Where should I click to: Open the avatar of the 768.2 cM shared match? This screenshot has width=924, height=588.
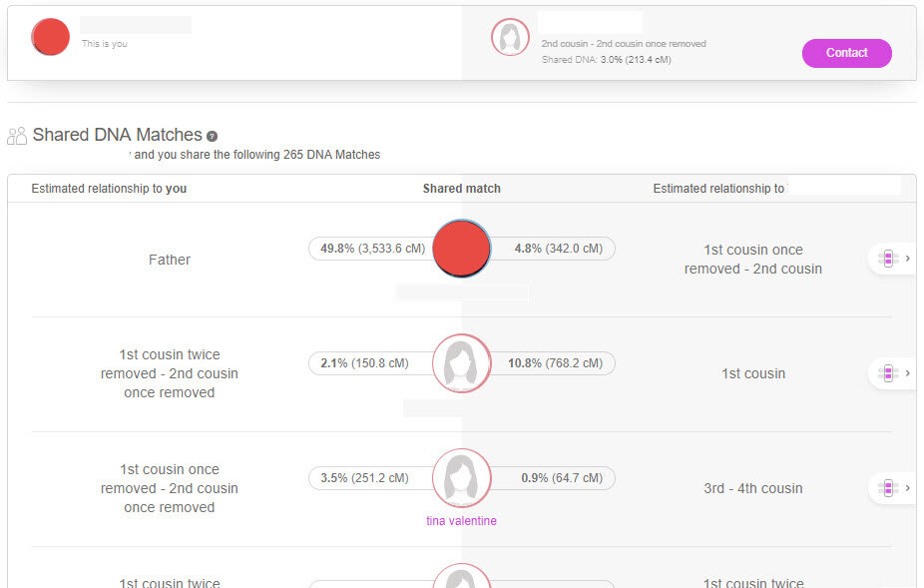[461, 363]
